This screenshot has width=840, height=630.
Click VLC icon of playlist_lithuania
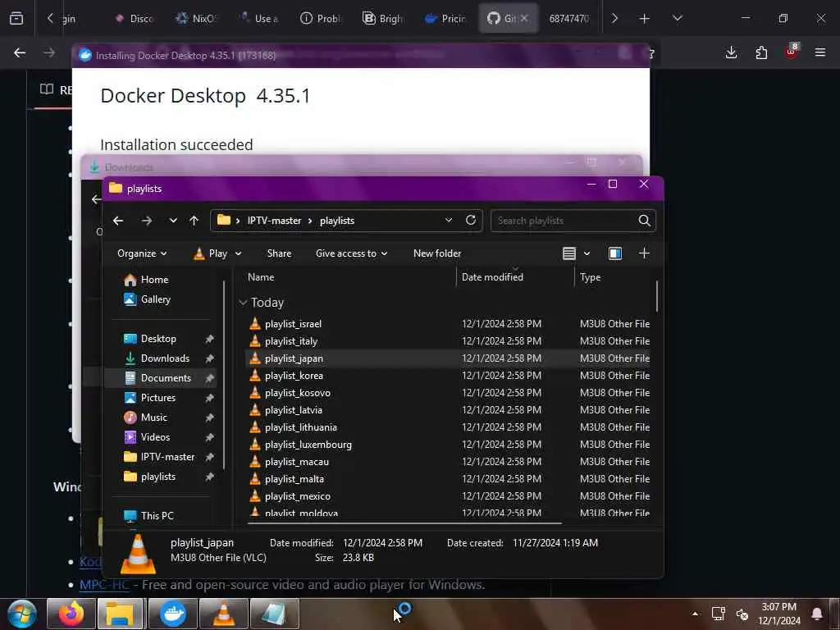(x=255, y=427)
